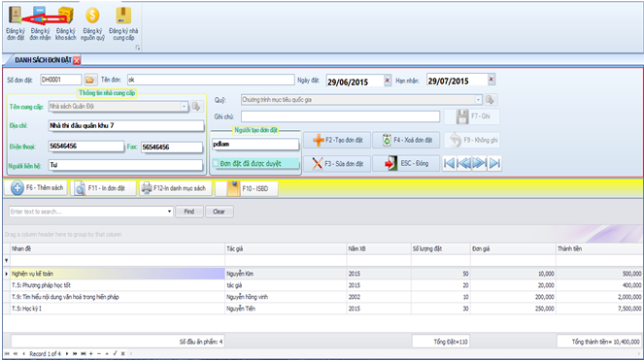Click author cell Nguyễn hồng vinh
The height and width of the screenshot is (361, 644).
[286, 297]
